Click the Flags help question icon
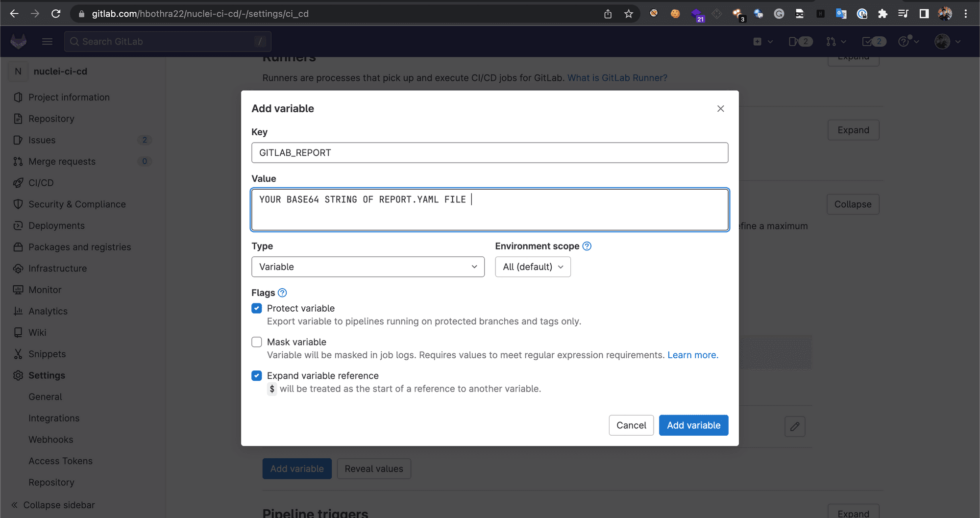The height and width of the screenshot is (518, 980). point(282,293)
